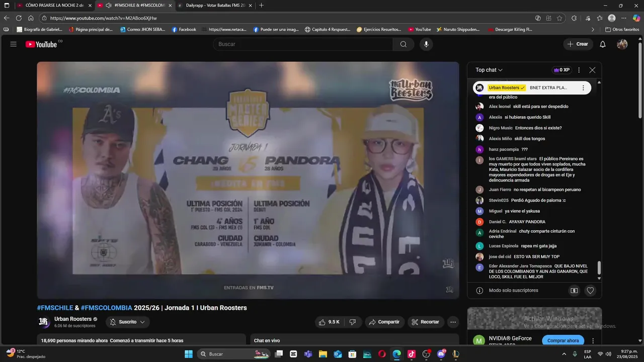The image size is (644, 362).
Task: Open NVIDIA GeForce ad options menu
Action: pyautogui.click(x=593, y=341)
